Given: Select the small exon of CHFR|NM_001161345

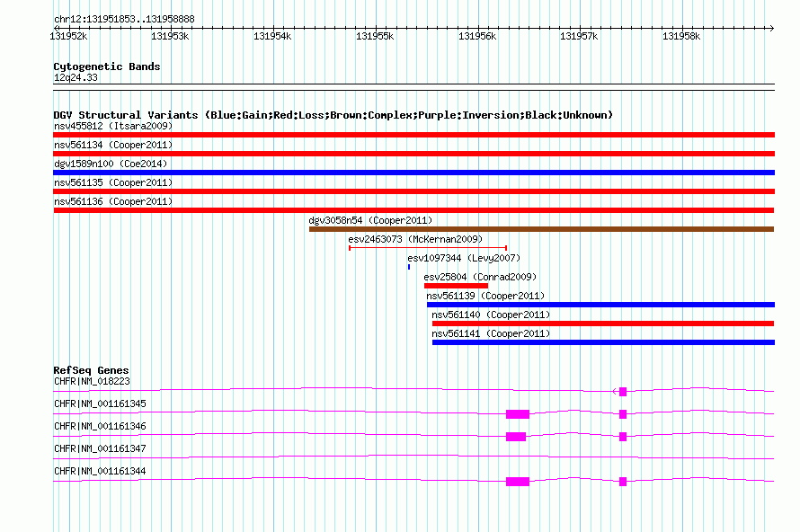Looking at the screenshot, I should point(622,414).
